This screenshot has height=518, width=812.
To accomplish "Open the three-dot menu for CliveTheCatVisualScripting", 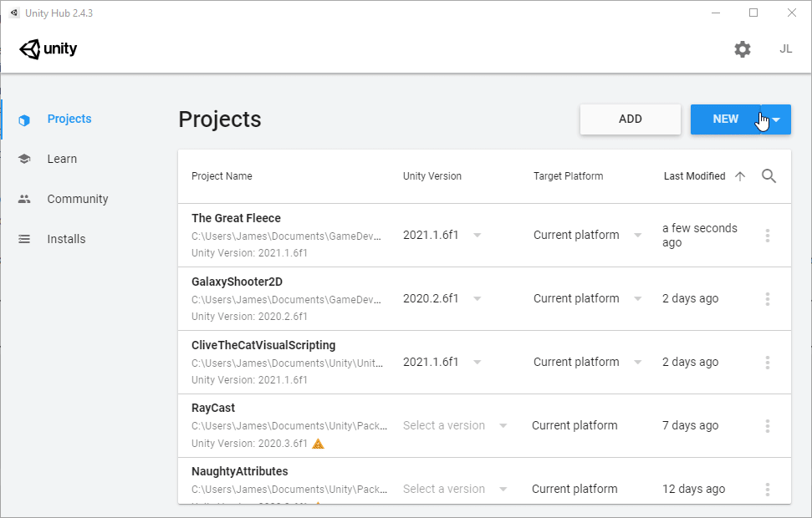I will 767,363.
